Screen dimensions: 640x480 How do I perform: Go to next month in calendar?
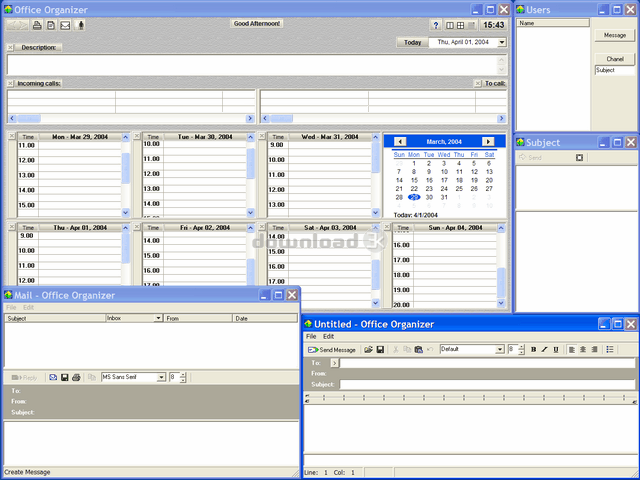488,142
